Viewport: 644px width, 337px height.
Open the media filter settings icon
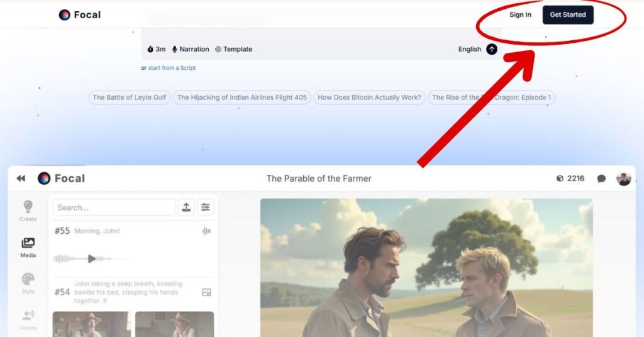point(205,207)
